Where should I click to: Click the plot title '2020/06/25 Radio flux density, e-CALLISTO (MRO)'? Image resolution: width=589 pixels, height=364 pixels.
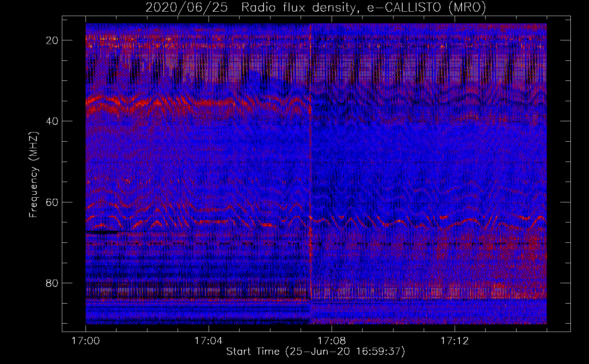[316, 7]
